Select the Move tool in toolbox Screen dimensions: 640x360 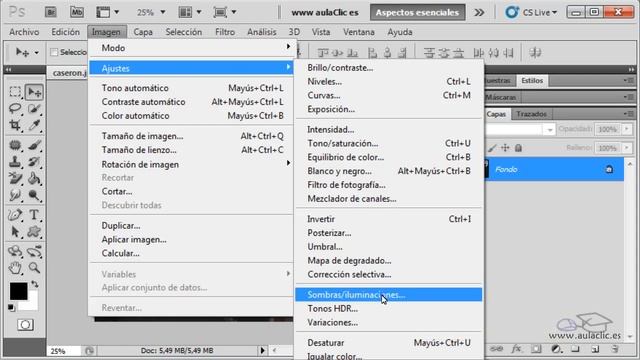click(34, 92)
